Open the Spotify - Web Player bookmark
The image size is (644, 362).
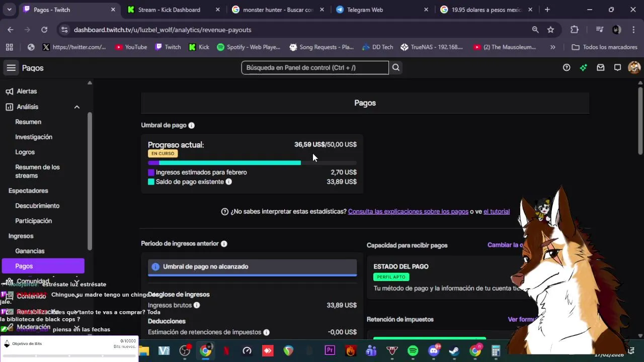coord(249,47)
